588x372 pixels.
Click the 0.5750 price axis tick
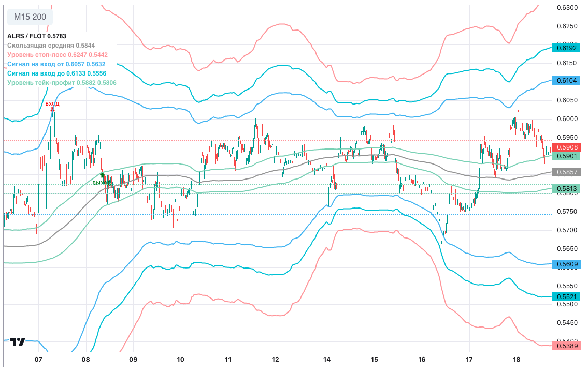pos(567,212)
